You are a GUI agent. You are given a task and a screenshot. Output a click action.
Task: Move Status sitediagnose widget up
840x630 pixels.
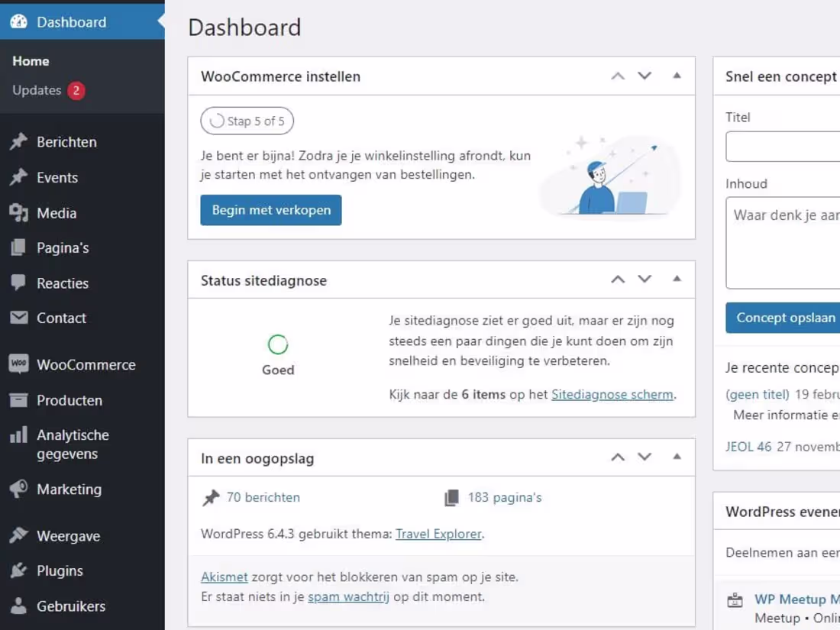tap(618, 279)
